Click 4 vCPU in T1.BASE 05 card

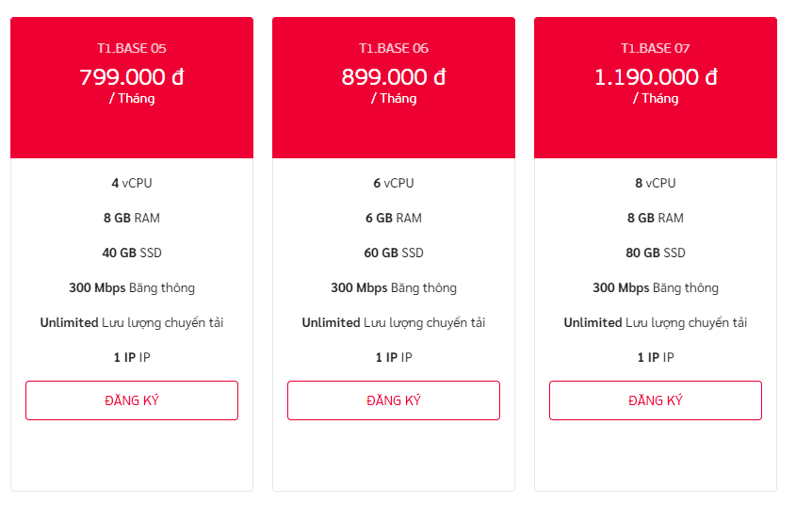pyautogui.click(x=132, y=183)
